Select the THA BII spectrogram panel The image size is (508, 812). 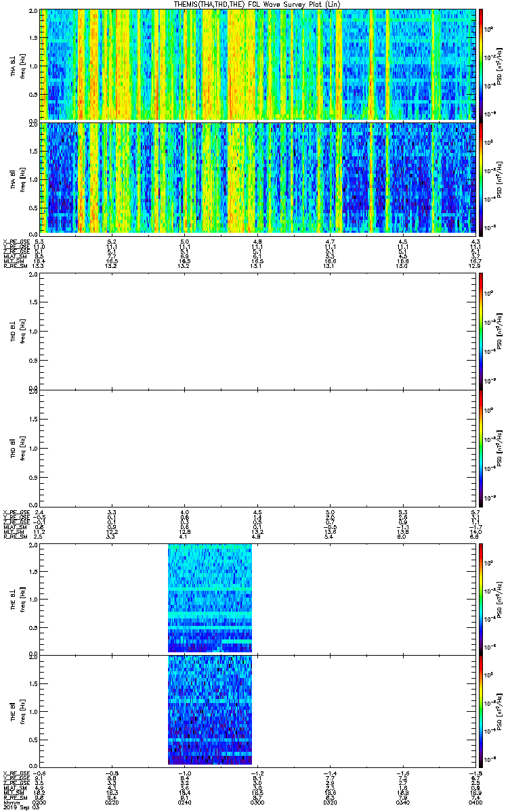(x=258, y=177)
